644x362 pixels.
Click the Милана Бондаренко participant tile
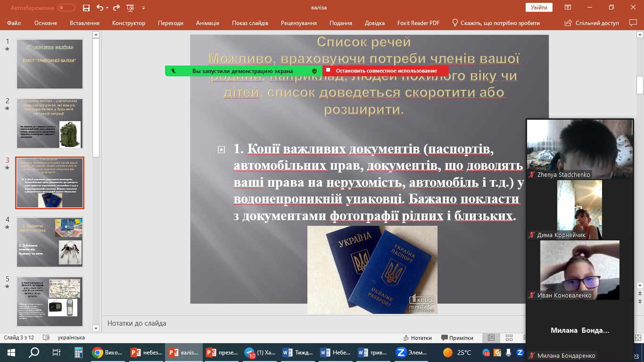tap(579, 330)
